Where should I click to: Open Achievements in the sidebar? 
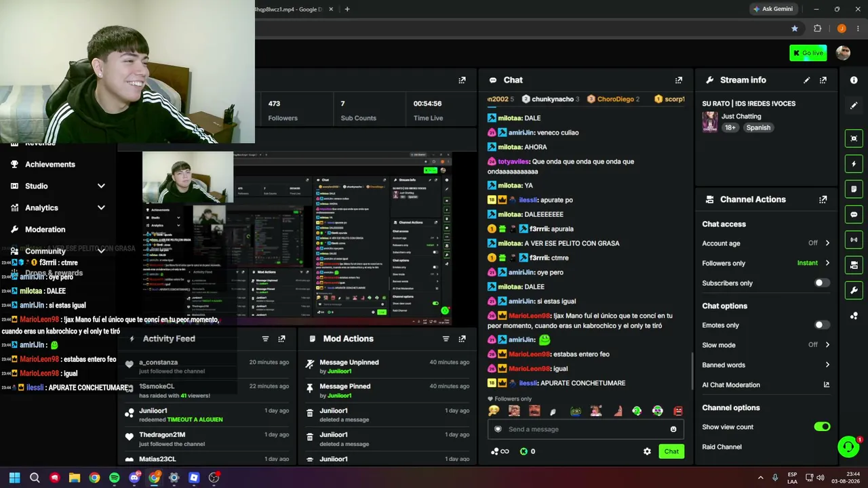coord(50,164)
